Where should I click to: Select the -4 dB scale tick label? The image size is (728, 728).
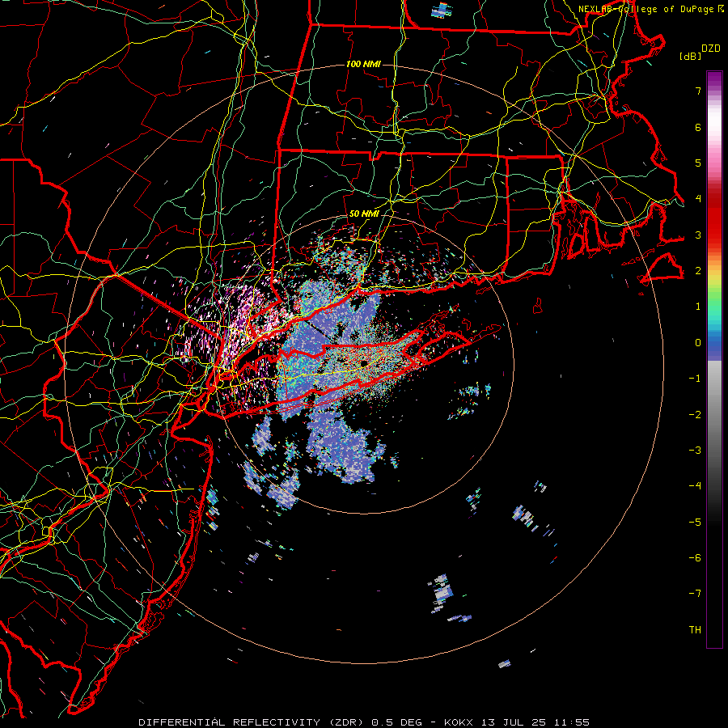(695, 486)
